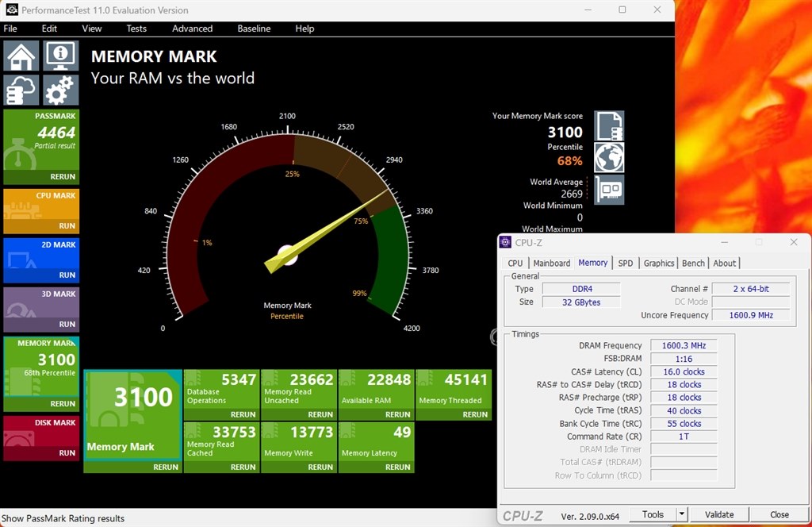Screen dimensions: 812x527
Task: Run the CPU Mark test
Action: click(x=67, y=225)
